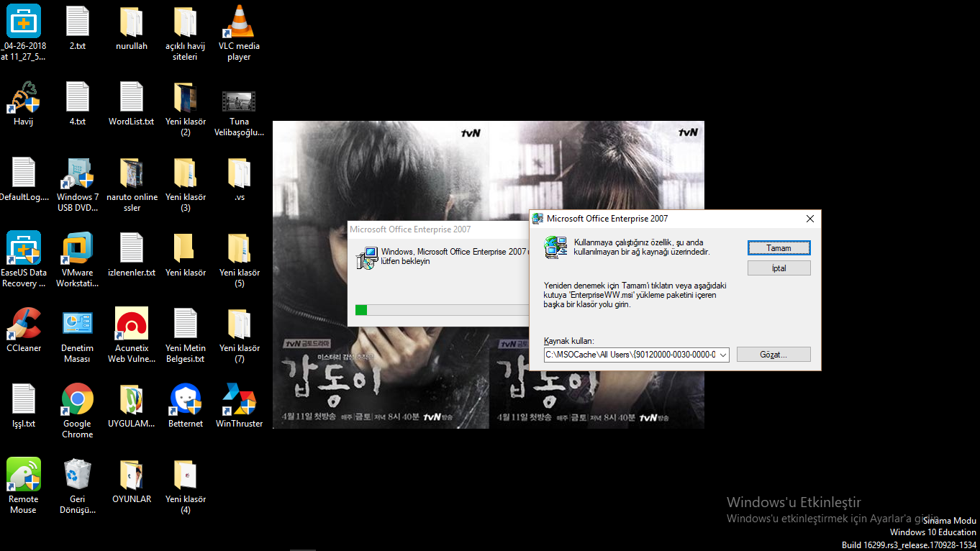The height and width of the screenshot is (551, 980).
Task: Launch VMware Workstation shortcut
Action: coord(77,260)
